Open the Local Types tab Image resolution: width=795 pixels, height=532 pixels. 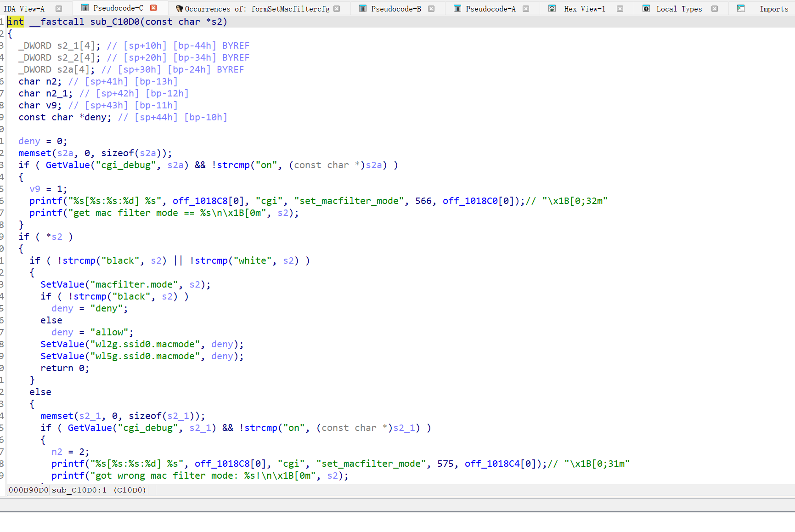[x=679, y=9]
